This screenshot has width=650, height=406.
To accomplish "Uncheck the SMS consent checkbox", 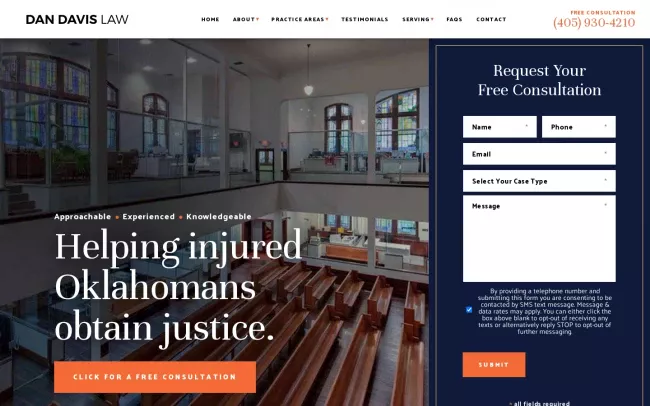I will [x=469, y=310].
